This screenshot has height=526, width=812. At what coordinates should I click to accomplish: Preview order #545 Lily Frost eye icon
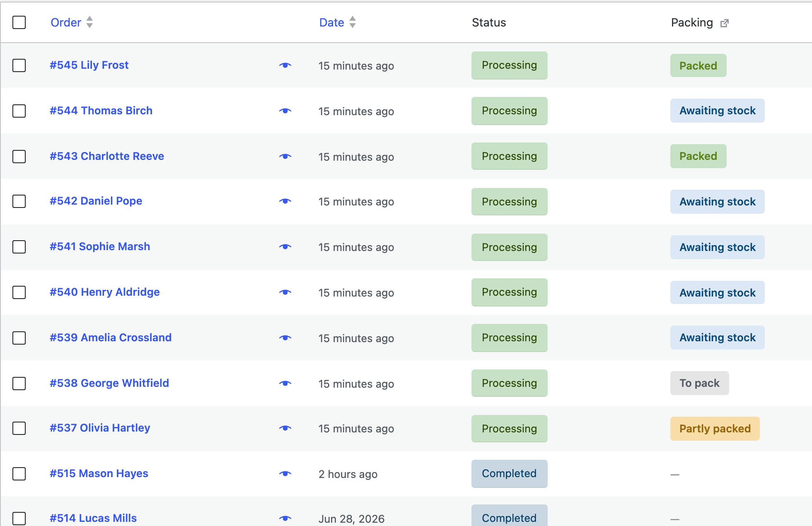(x=285, y=65)
